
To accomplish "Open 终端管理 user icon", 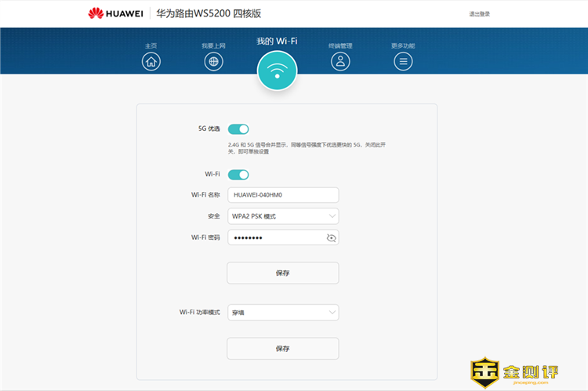I will 340,62.
